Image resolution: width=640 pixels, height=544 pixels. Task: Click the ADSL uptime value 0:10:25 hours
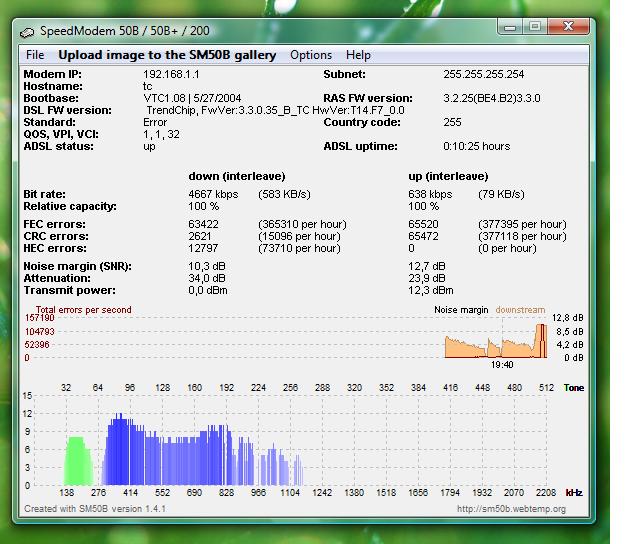(477, 146)
